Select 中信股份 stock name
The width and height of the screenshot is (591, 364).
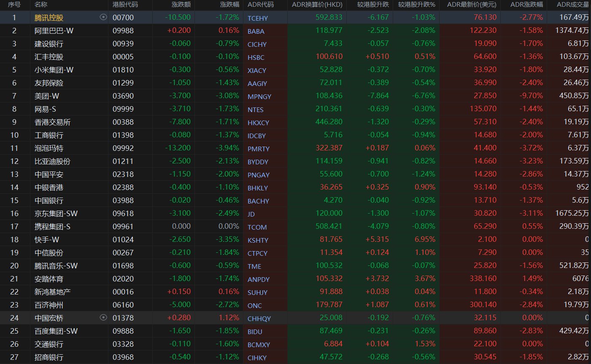tap(49, 253)
